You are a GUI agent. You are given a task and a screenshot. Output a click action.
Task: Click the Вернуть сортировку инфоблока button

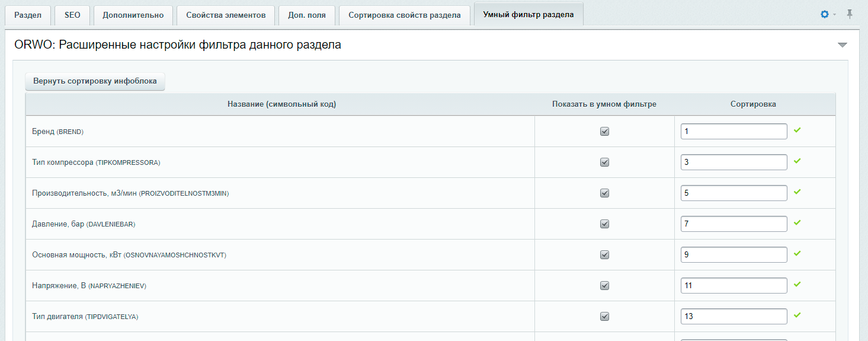pos(95,81)
